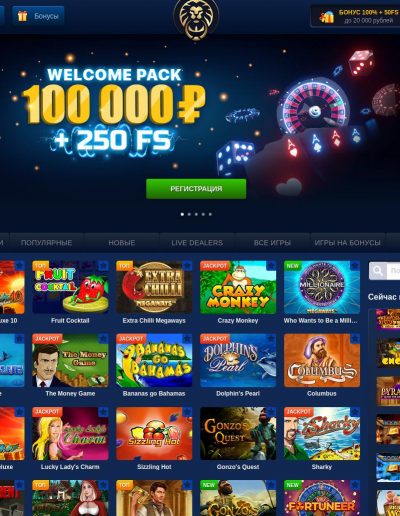Screen dimensions: 400x516
Task: Open the Бонусы gift button
Action: point(38,16)
